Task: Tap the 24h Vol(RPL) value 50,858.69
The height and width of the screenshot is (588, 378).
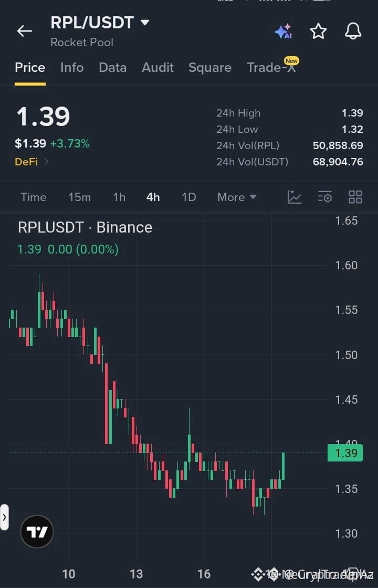Action: coord(338,145)
